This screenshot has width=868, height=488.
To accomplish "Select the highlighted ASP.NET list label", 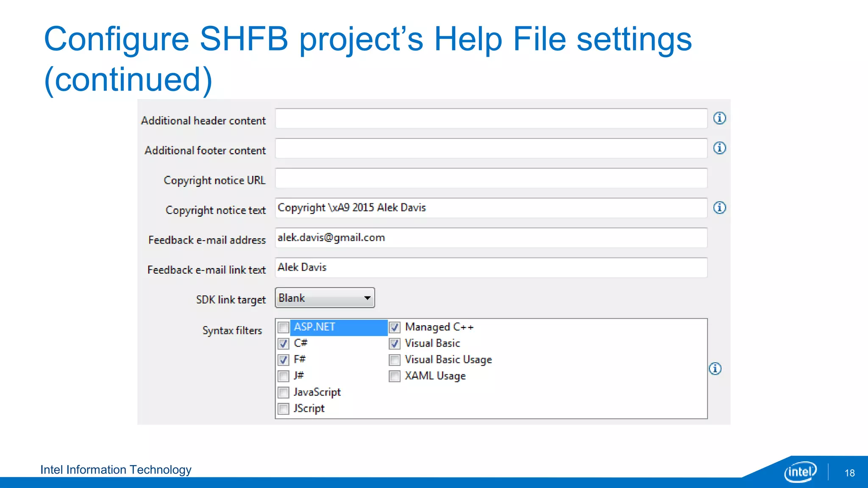I will (339, 327).
